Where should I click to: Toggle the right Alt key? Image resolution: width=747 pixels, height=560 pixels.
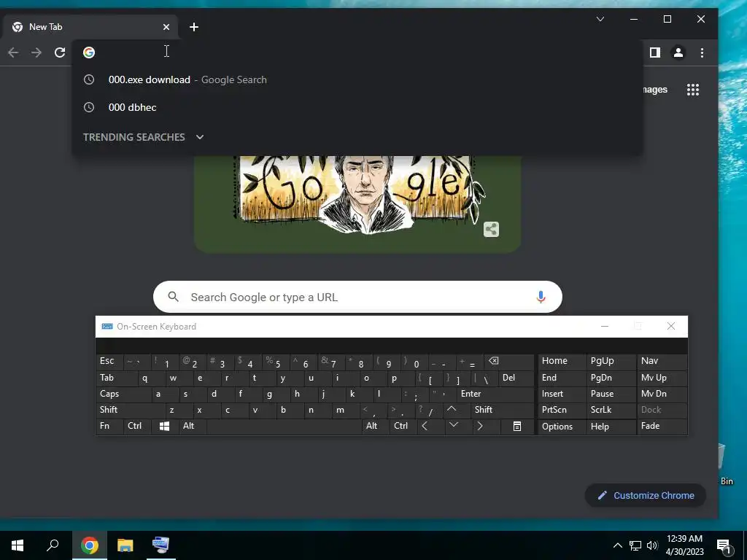pos(376,426)
